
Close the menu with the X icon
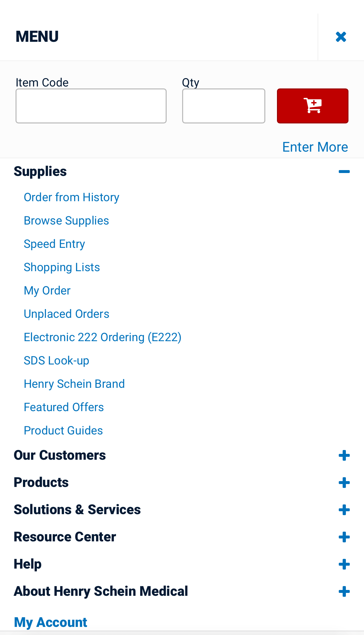pos(341,37)
